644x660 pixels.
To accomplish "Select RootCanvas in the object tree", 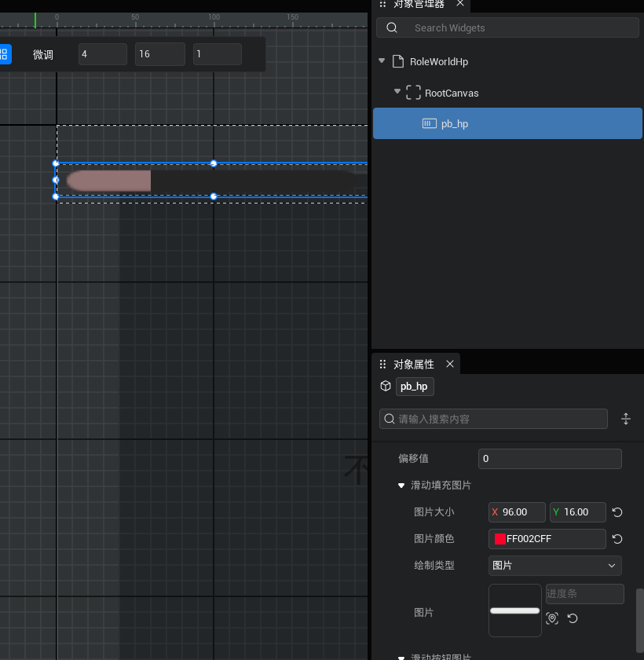I will 452,93.
